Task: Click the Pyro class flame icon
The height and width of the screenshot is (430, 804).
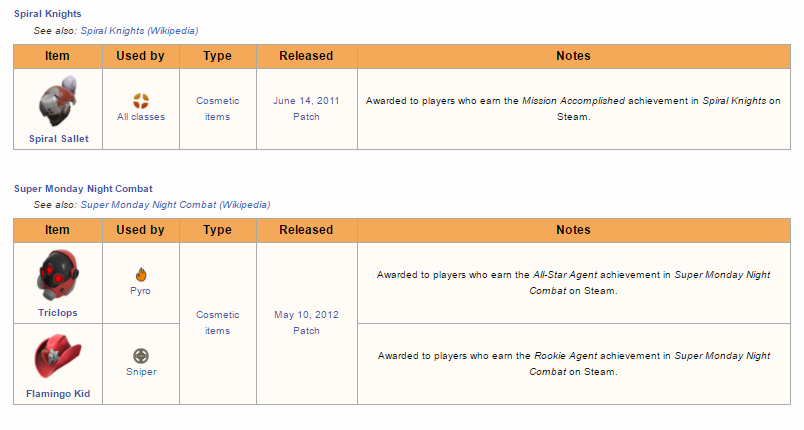Action: click(x=141, y=274)
